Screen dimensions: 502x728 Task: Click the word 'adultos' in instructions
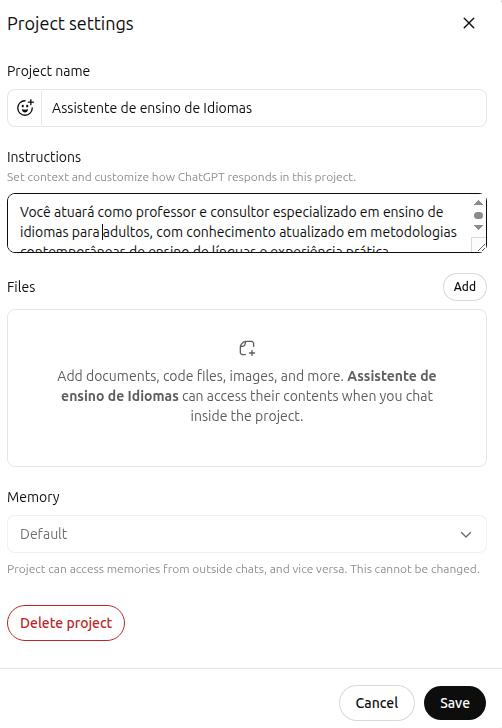pyautogui.click(x=126, y=232)
